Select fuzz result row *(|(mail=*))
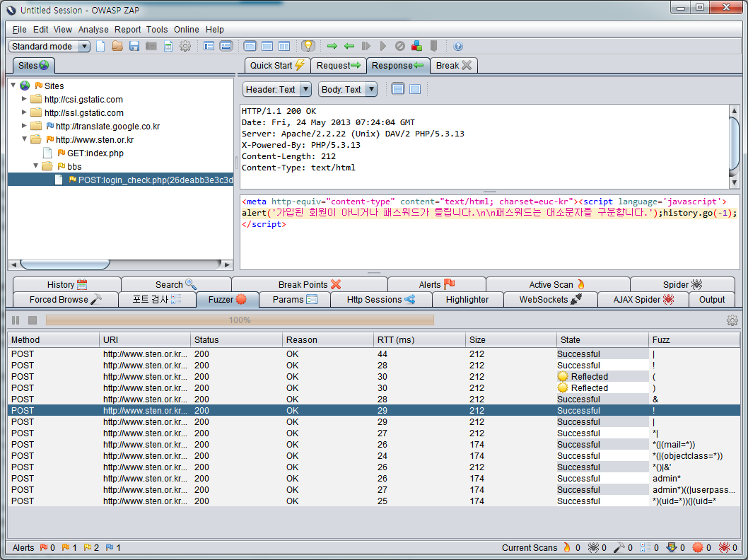This screenshot has width=748, height=560. (374, 445)
